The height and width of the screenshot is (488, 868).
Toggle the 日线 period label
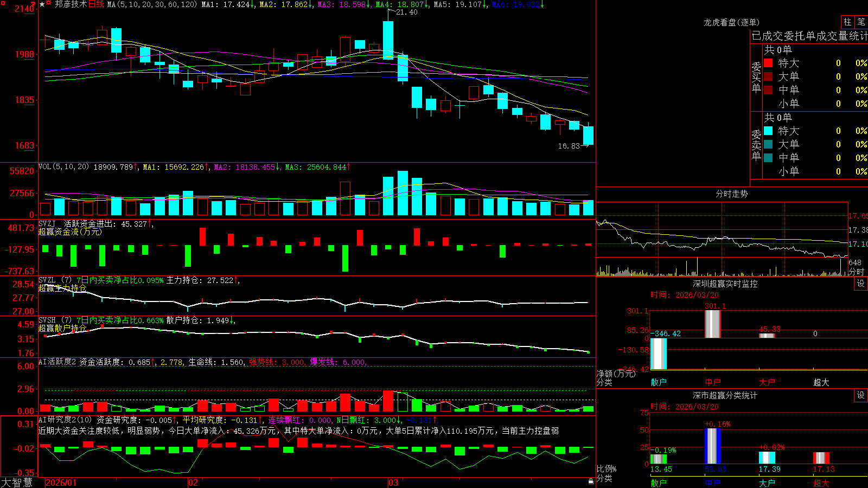96,4
